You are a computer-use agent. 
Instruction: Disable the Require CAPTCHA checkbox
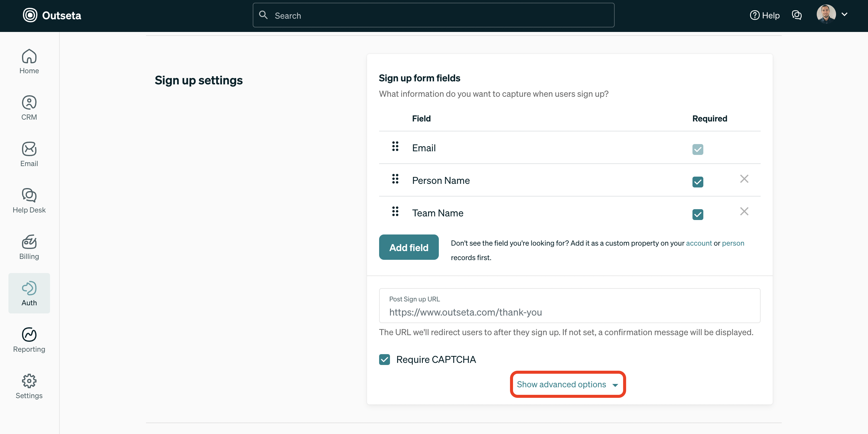(x=385, y=360)
